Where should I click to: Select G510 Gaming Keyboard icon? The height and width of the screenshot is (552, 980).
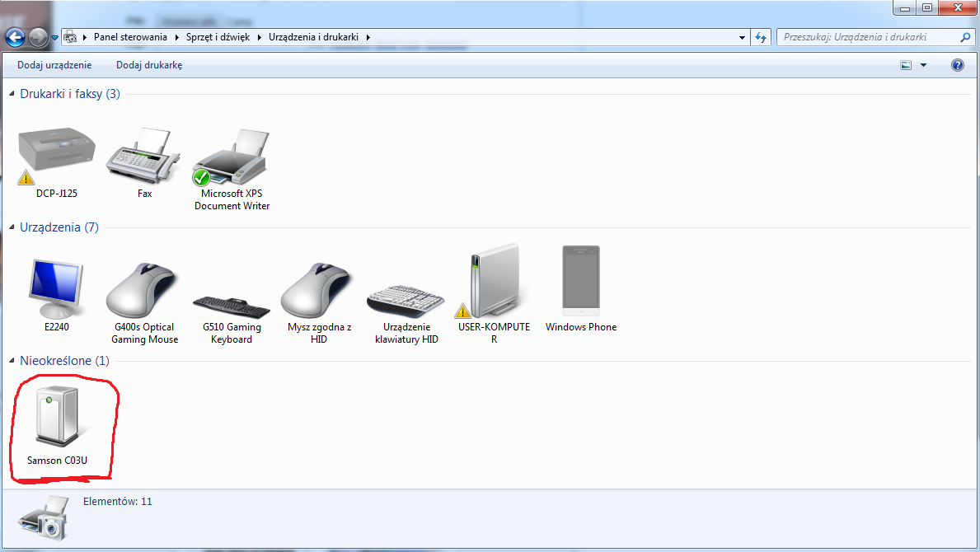[x=232, y=306]
